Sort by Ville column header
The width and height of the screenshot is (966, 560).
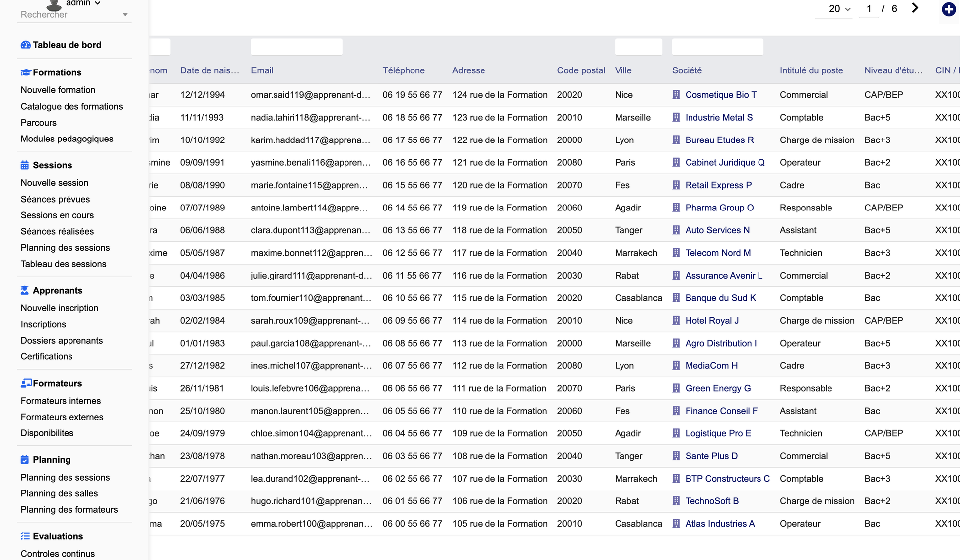pos(623,70)
